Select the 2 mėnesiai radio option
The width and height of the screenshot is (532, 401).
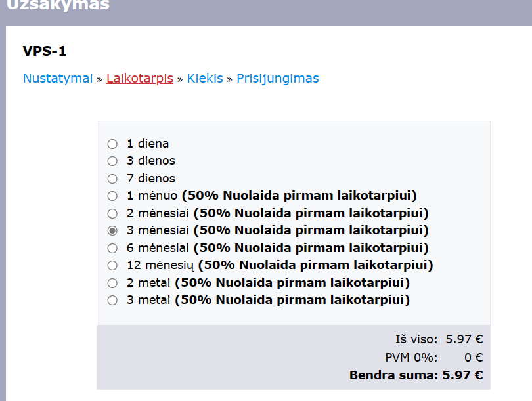click(112, 213)
